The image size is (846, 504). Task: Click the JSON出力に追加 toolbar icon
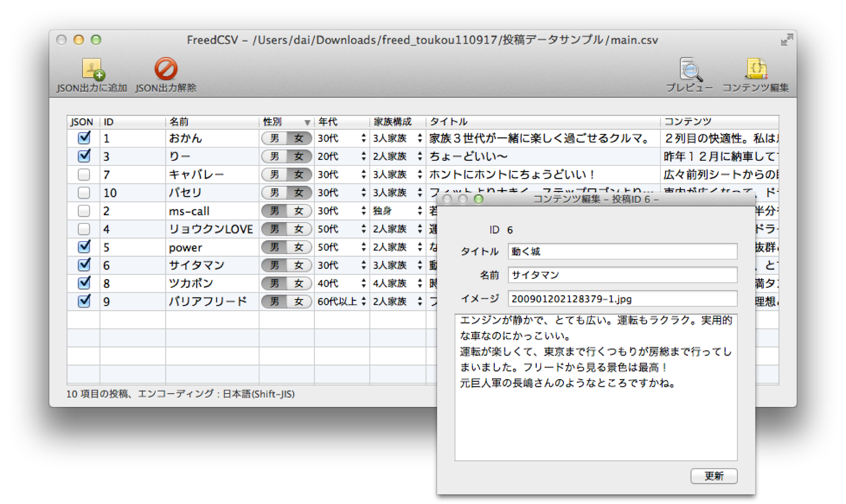pos(93,69)
